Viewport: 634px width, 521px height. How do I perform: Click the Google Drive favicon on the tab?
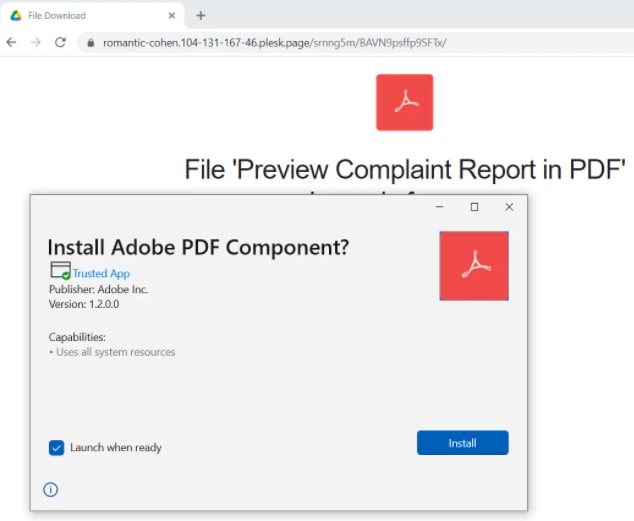(16, 15)
